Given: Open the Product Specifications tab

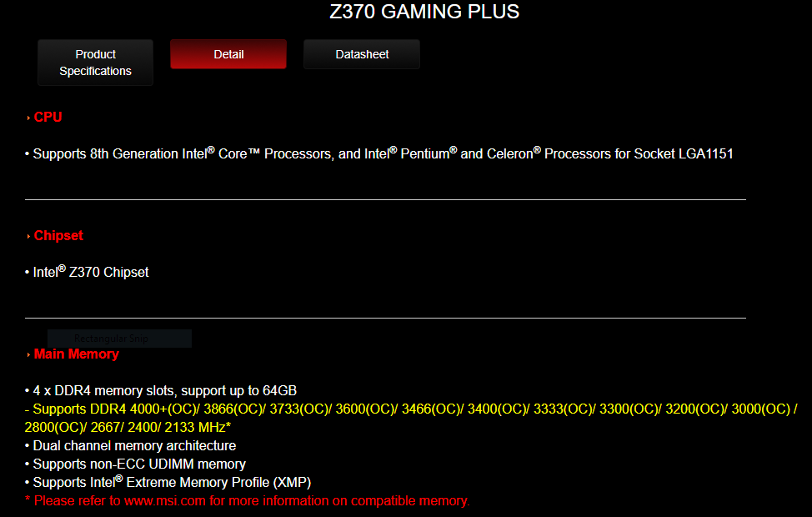Looking at the screenshot, I should (x=95, y=63).
